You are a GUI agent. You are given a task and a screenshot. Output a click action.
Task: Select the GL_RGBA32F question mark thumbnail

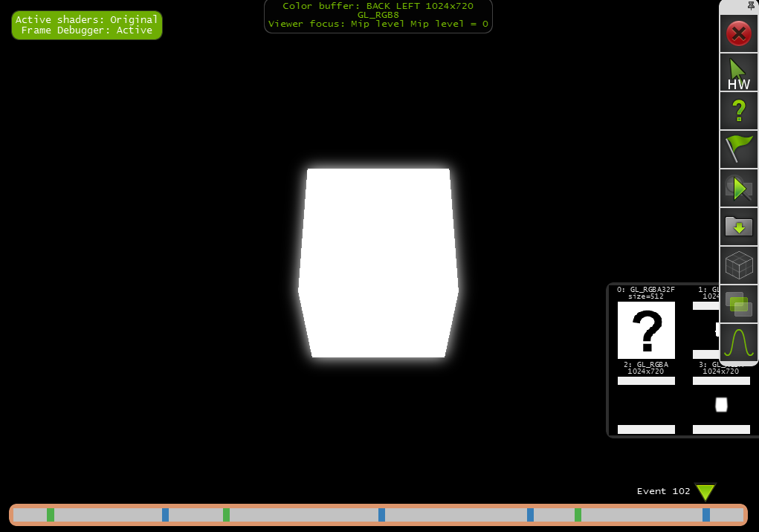646,331
